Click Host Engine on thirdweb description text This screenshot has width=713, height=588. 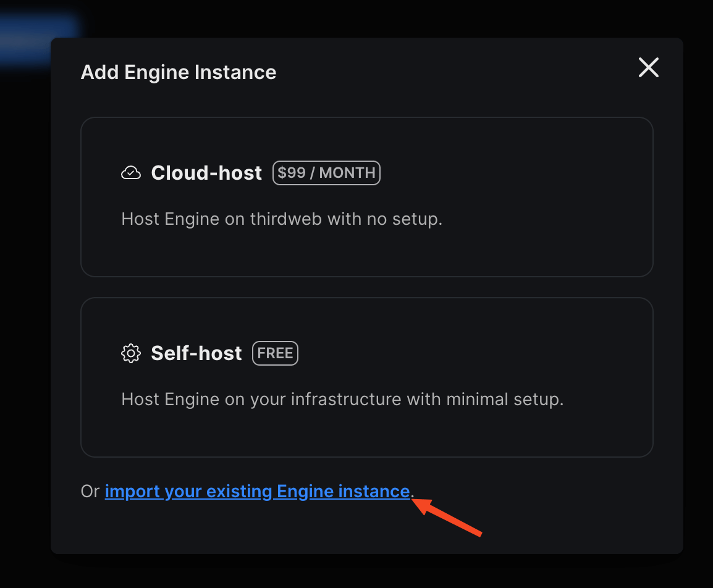coord(281,219)
